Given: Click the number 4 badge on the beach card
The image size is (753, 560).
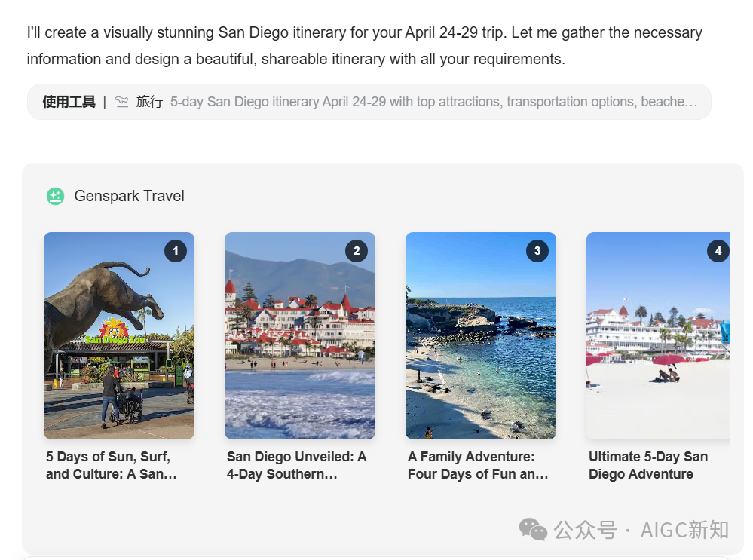Looking at the screenshot, I should pyautogui.click(x=718, y=251).
